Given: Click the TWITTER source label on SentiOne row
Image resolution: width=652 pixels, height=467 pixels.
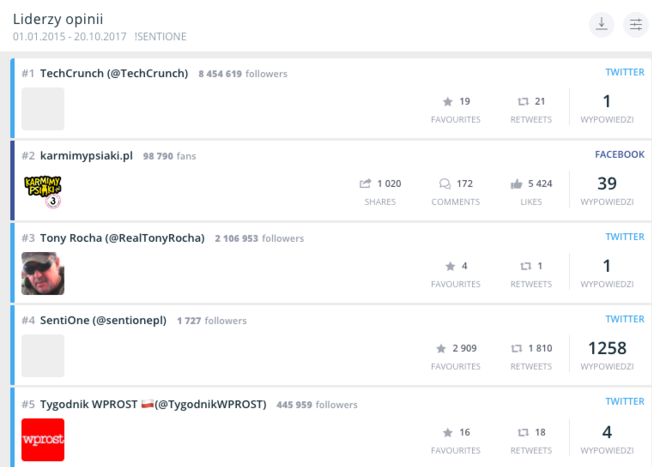Looking at the screenshot, I should pyautogui.click(x=625, y=319).
